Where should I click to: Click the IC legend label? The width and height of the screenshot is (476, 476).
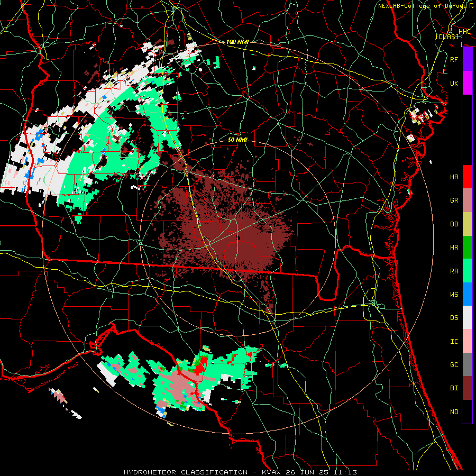tap(454, 342)
